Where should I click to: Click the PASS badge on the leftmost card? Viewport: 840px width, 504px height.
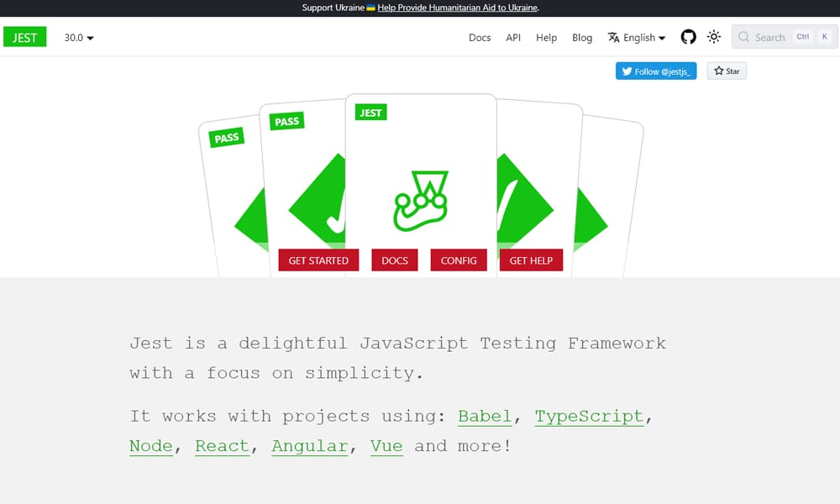pyautogui.click(x=226, y=138)
